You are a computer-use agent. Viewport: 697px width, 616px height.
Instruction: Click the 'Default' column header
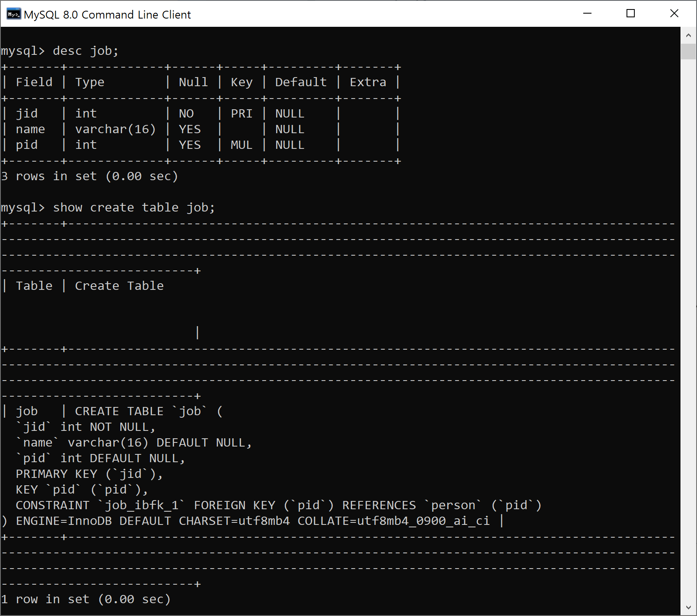click(x=301, y=82)
